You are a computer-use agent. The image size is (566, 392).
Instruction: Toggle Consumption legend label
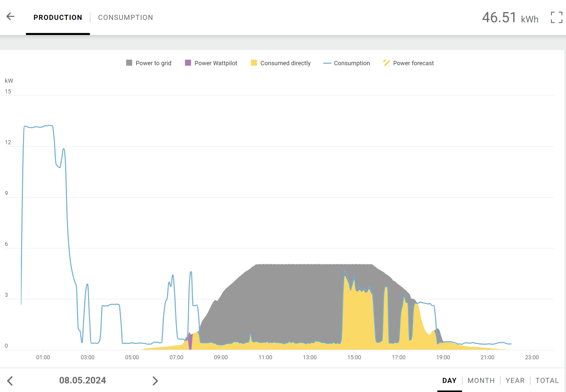[x=352, y=63]
